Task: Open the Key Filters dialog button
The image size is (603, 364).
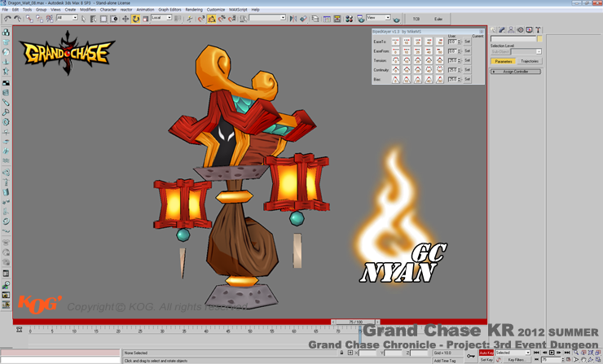Action: 517,360
